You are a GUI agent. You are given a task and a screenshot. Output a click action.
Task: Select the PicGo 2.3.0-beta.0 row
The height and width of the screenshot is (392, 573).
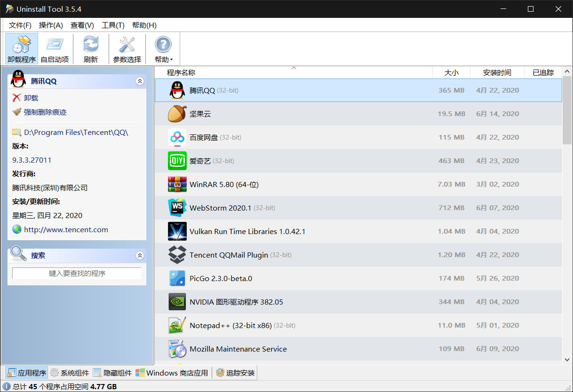pyautogui.click(x=358, y=278)
